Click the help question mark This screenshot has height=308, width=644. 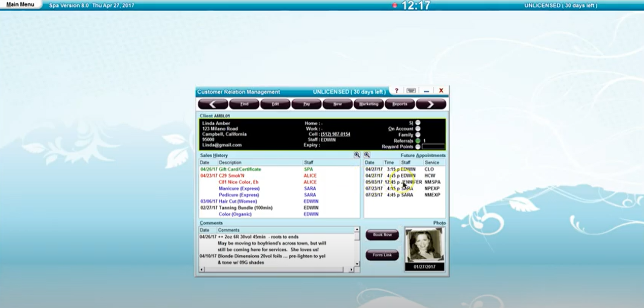tap(396, 90)
